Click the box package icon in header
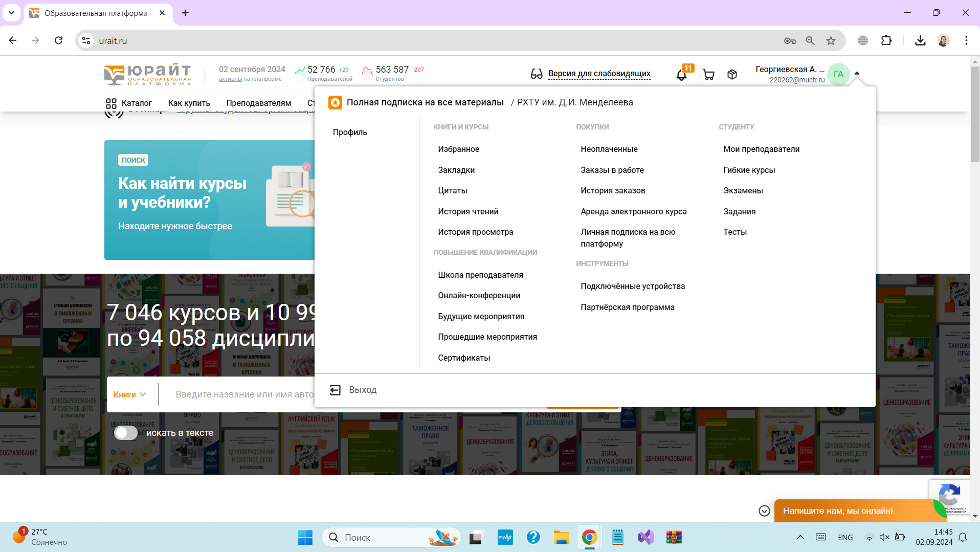 [732, 75]
